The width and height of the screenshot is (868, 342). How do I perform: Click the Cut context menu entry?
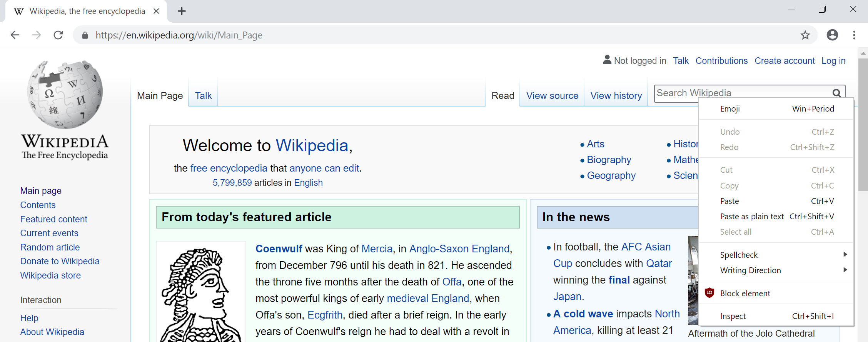point(776,170)
